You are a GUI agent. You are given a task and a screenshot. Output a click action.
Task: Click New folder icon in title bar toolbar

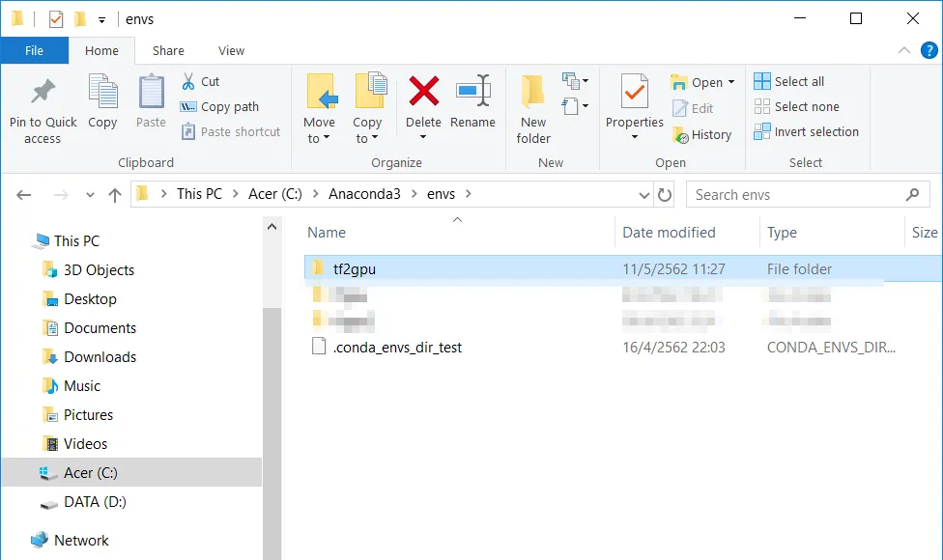tap(79, 19)
